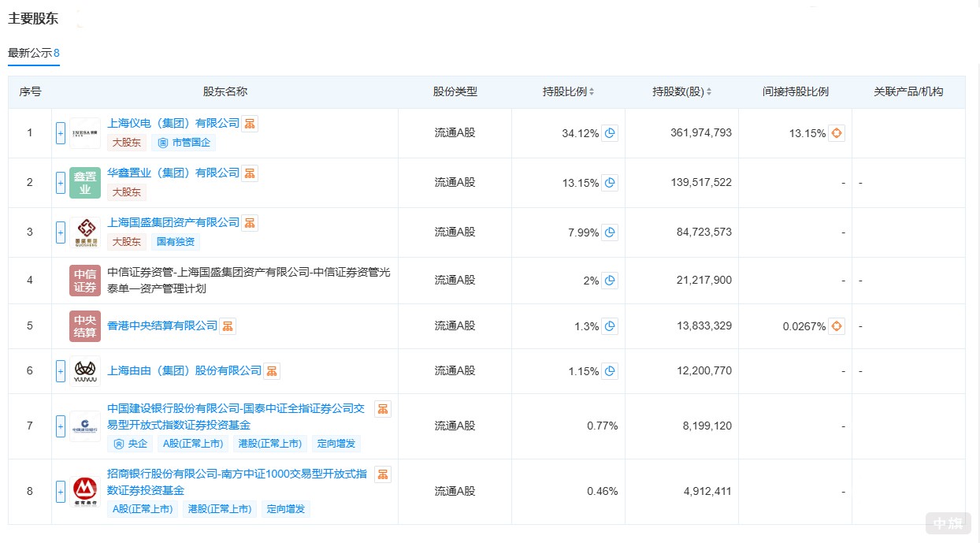Click the pie chart icon next to 34.12%
The width and height of the screenshot is (980, 543).
pyautogui.click(x=609, y=133)
